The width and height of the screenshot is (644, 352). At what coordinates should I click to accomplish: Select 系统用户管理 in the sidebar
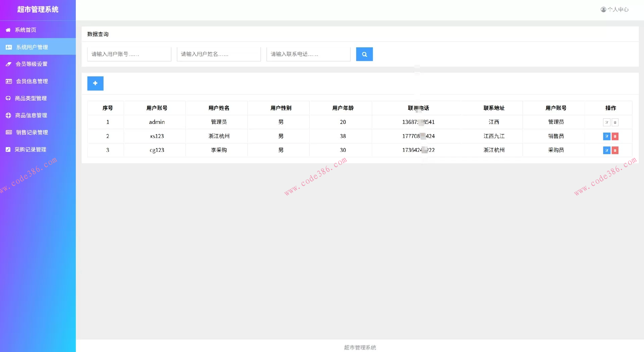pos(33,47)
